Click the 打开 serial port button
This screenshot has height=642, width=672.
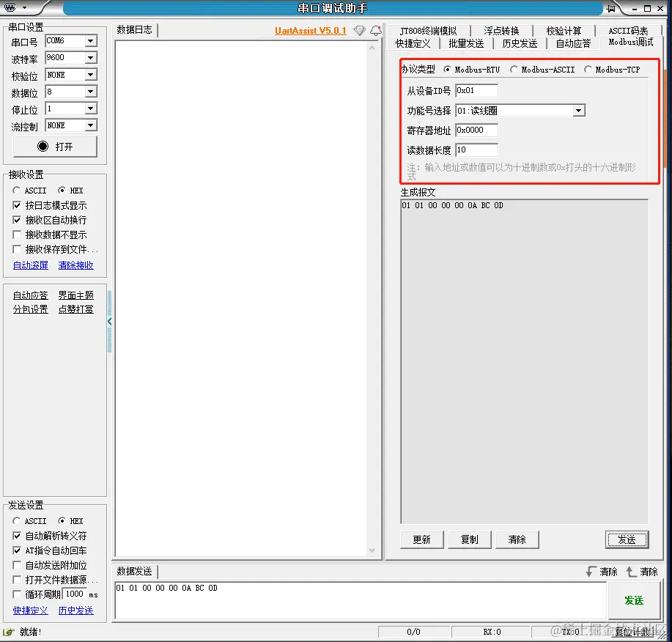(x=55, y=147)
